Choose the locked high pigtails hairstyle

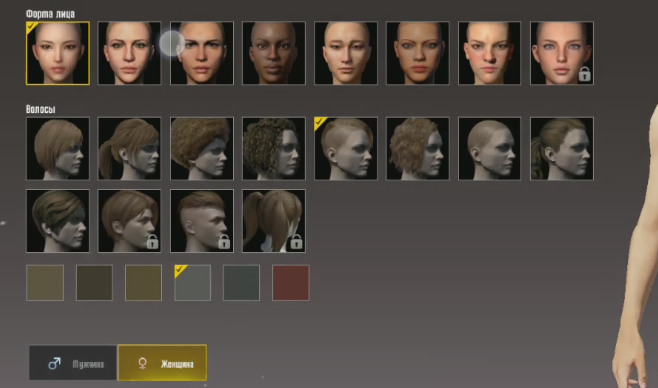click(x=274, y=221)
